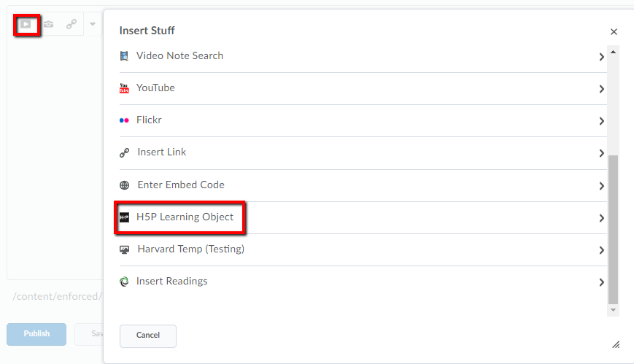Click the Cancel button
634x364 pixels.
(x=148, y=336)
